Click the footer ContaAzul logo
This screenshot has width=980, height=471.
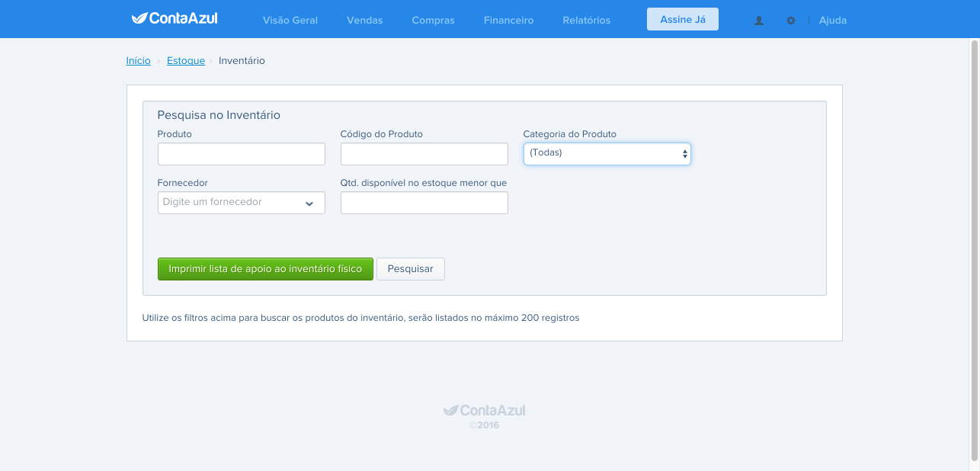coord(485,411)
